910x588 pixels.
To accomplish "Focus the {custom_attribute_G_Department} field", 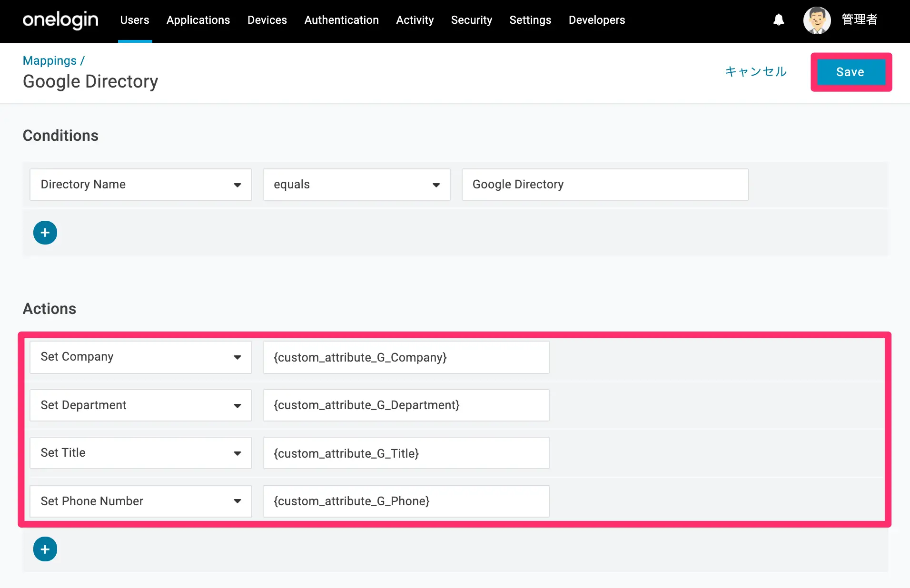I will pos(406,405).
